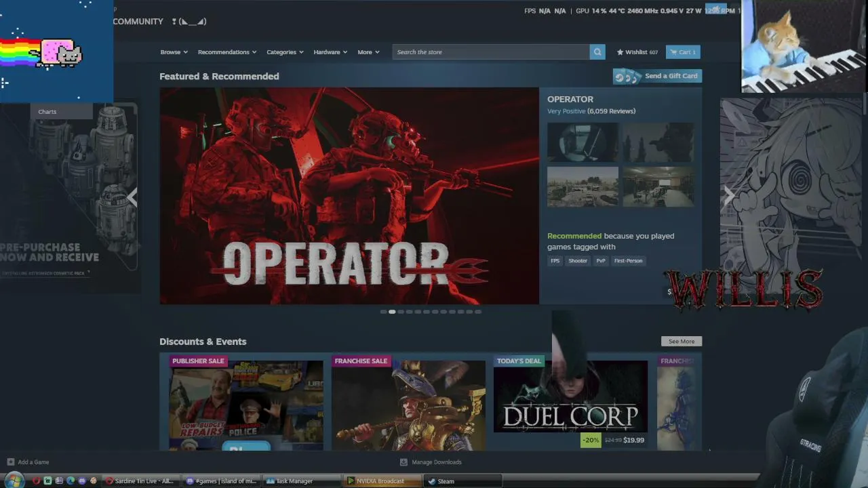This screenshot has height=488, width=868.
Task: View the top-left OPERATOR screenshot thumbnail
Action: pos(583,142)
